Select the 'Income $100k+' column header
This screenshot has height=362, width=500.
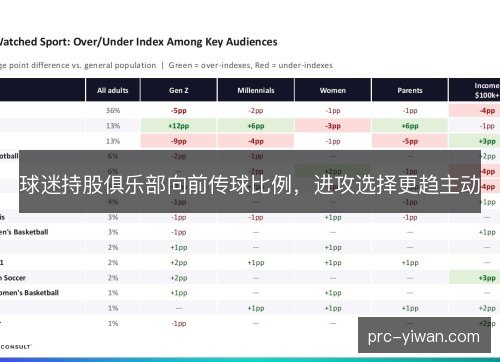(474, 90)
